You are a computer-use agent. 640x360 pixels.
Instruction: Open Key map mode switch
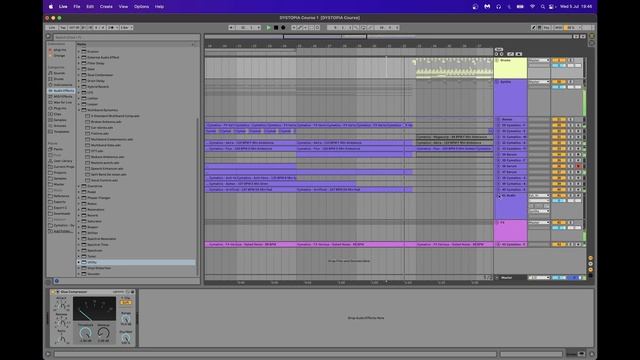547,28
